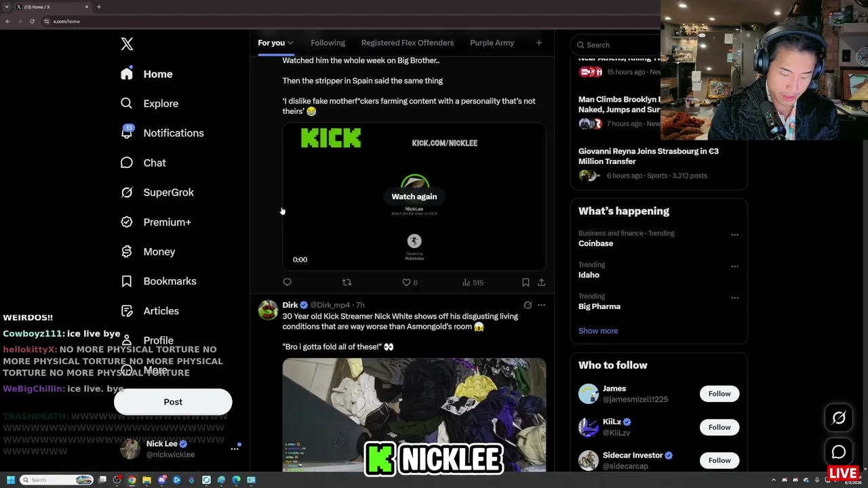The image size is (868, 488).
Task: Switch to the Following tab
Action: (328, 43)
